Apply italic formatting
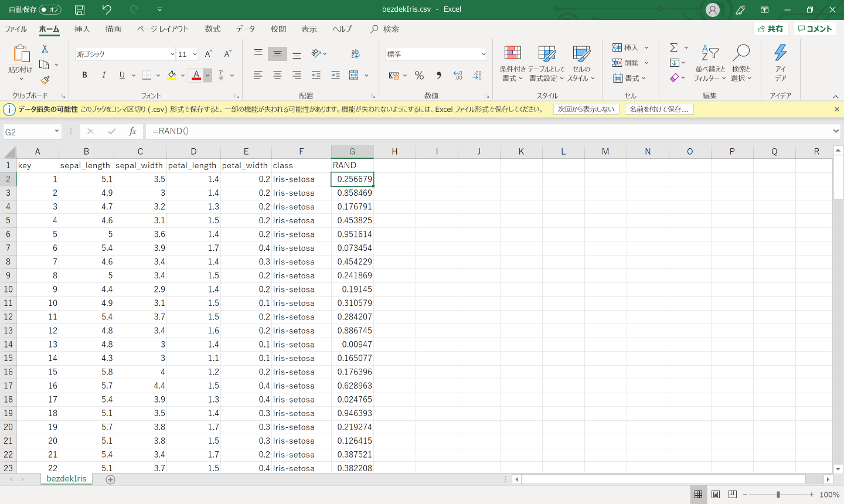844x504 pixels. [104, 75]
